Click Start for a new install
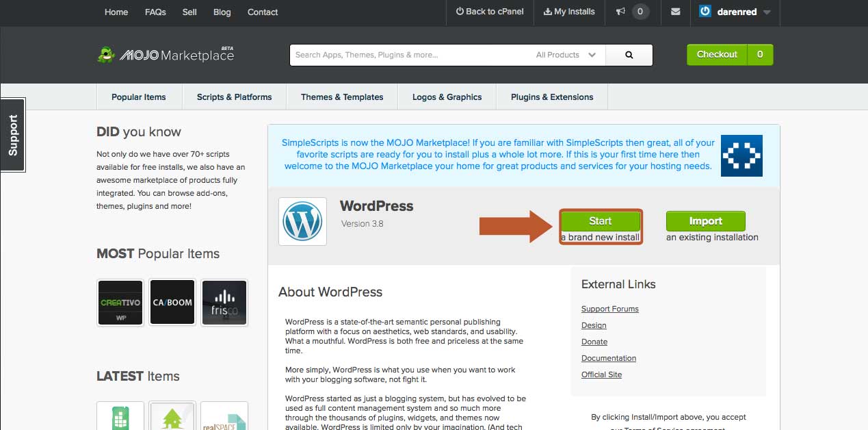This screenshot has height=430, width=868. (601, 221)
